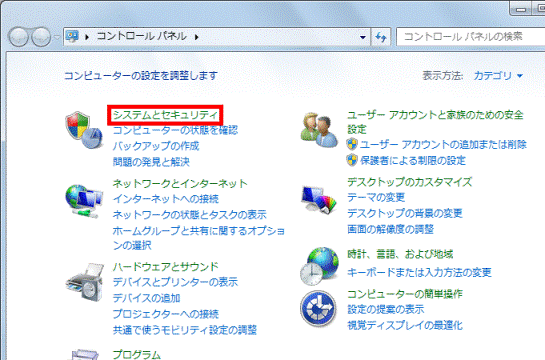This screenshot has height=360, width=545.
Task: Click the Network and Internet globe icon
Action: 84,202
